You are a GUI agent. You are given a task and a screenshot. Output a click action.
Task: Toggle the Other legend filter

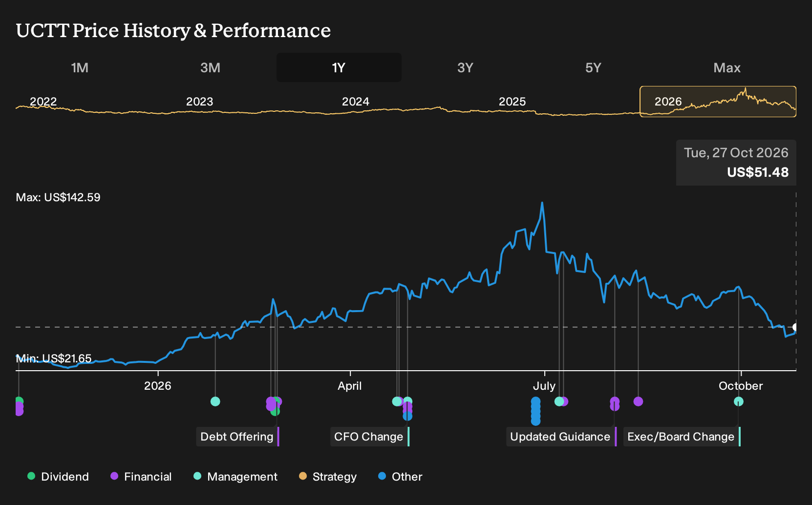click(400, 477)
